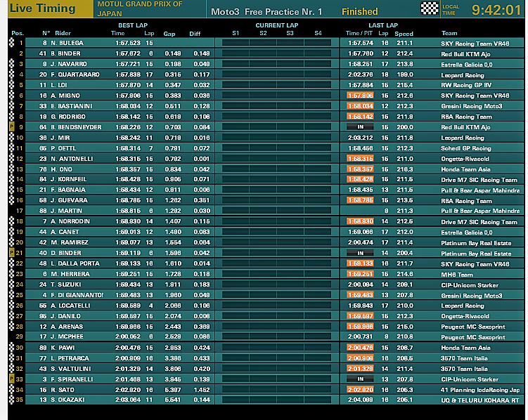Click rider name J. MIR
528x420 pixels.
click(x=60, y=138)
